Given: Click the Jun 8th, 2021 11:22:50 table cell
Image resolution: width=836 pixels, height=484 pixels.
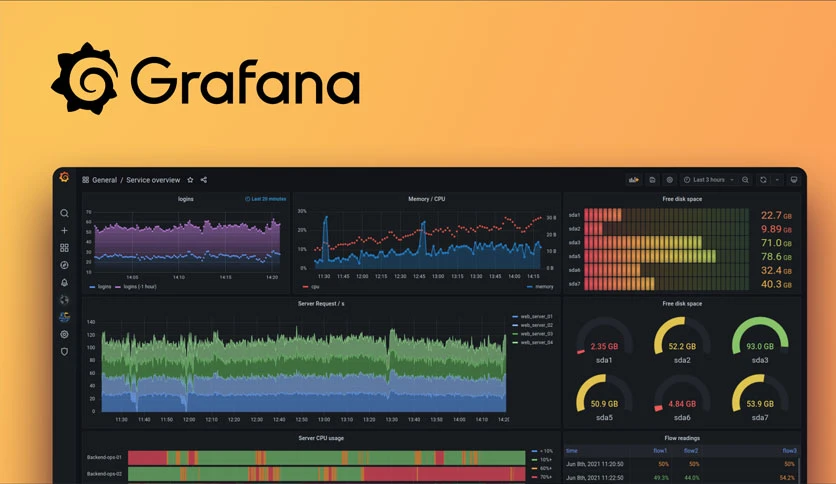Looking at the screenshot, I should point(594,478).
